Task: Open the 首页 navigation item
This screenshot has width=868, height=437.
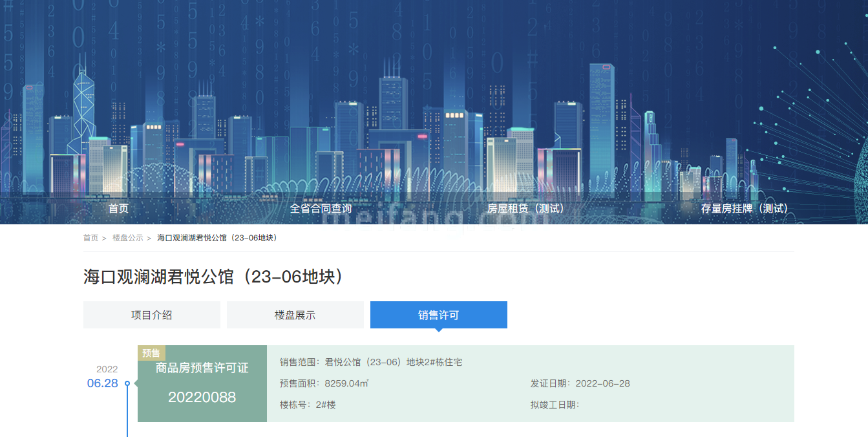Action: [x=118, y=208]
